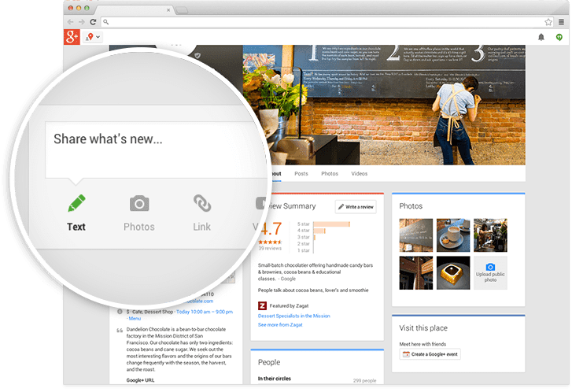The image size is (572, 392).
Task: Click the browser back arrow
Action: (71, 21)
